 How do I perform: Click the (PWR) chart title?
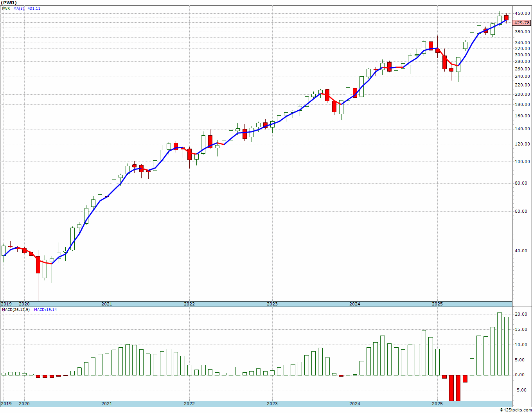pos(8,3)
